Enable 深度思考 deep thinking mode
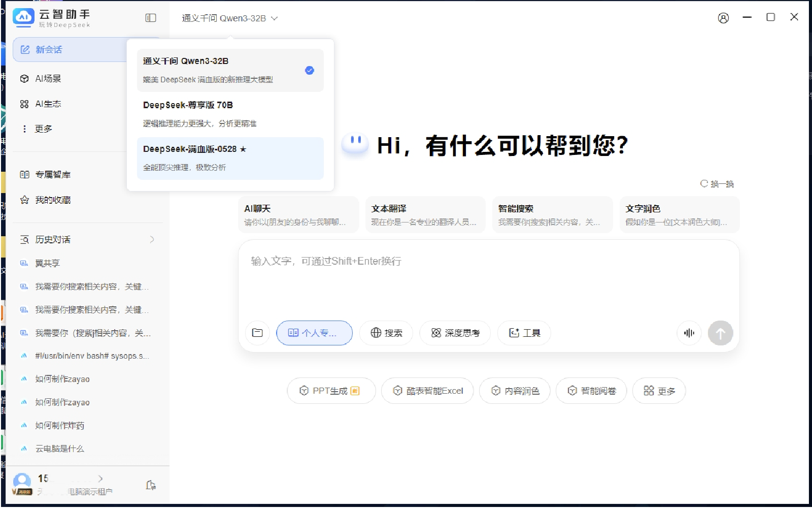 coord(455,333)
